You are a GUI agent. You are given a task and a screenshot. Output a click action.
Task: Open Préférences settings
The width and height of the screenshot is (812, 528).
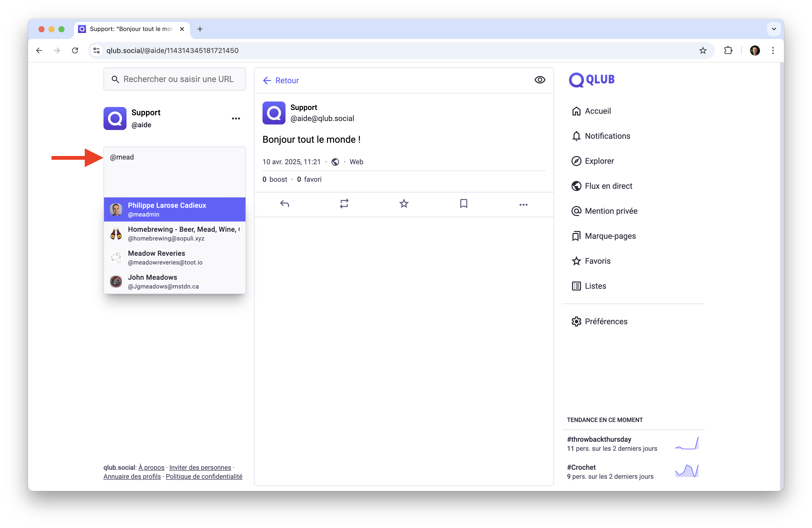click(x=599, y=321)
